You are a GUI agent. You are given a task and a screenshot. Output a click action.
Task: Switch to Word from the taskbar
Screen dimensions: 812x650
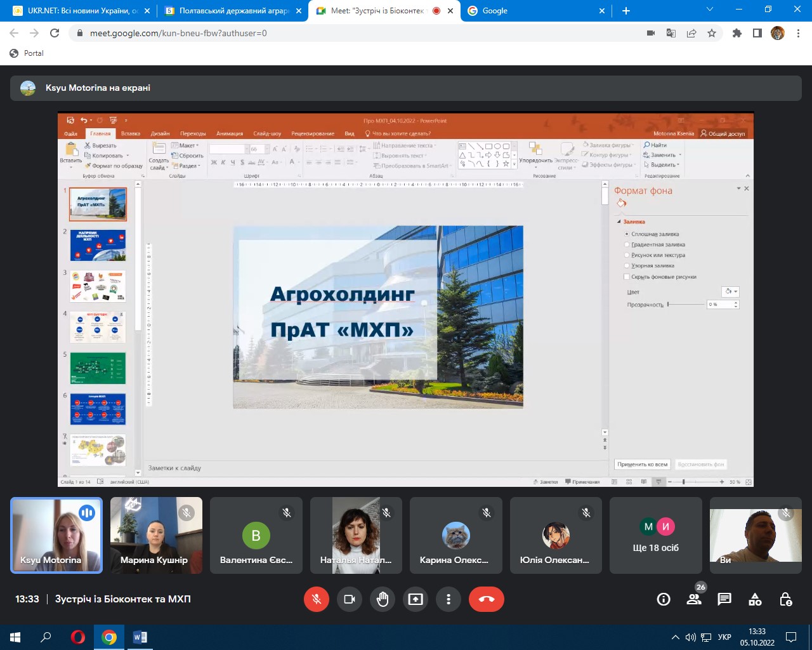(x=140, y=637)
